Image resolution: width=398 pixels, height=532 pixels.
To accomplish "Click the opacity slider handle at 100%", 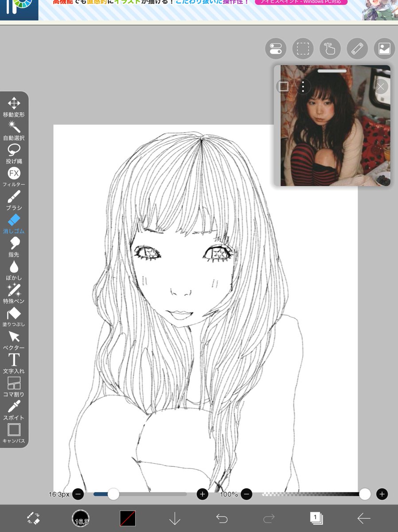I will pyautogui.click(x=365, y=494).
